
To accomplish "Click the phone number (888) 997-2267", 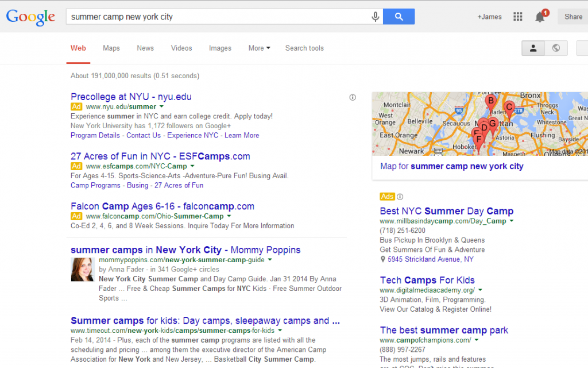I will click(403, 350).
